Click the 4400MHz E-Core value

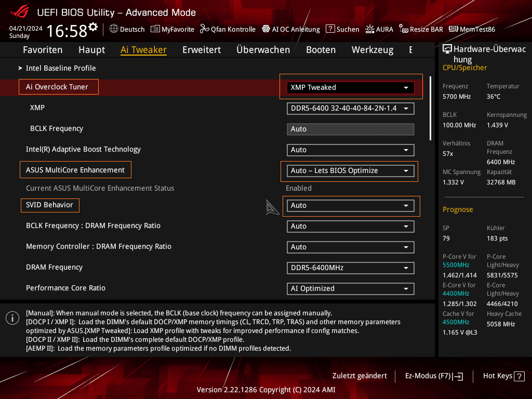pyautogui.click(x=456, y=294)
